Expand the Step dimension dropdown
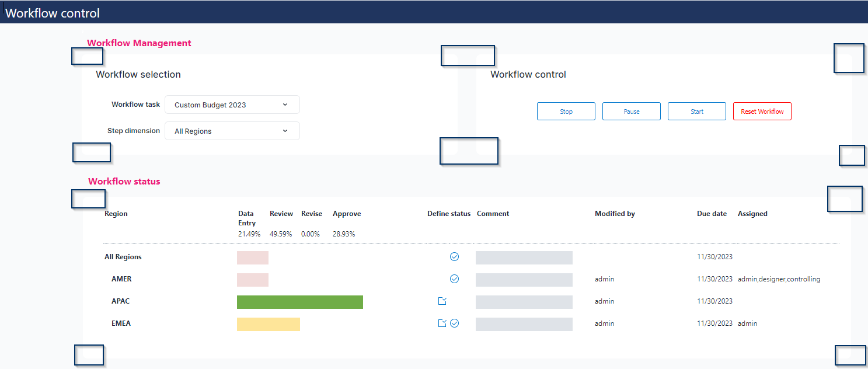868x369 pixels. [x=232, y=131]
